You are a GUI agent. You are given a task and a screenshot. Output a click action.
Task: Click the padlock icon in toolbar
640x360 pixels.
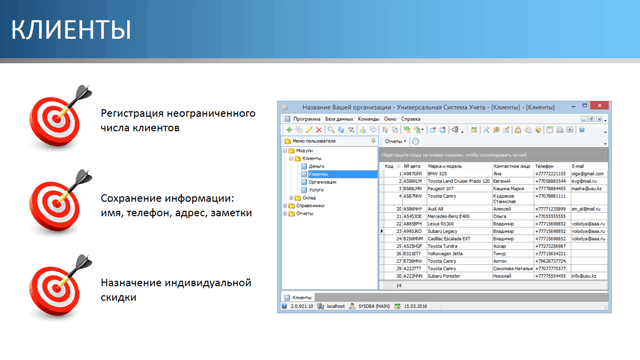coord(518,130)
